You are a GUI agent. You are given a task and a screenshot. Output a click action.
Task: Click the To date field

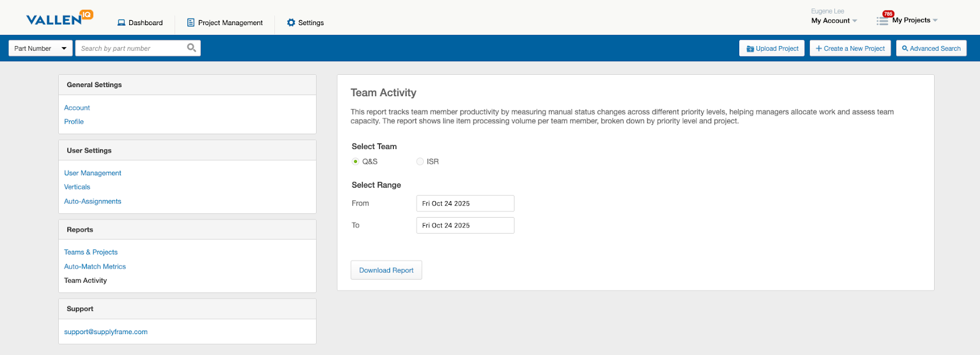click(x=465, y=226)
